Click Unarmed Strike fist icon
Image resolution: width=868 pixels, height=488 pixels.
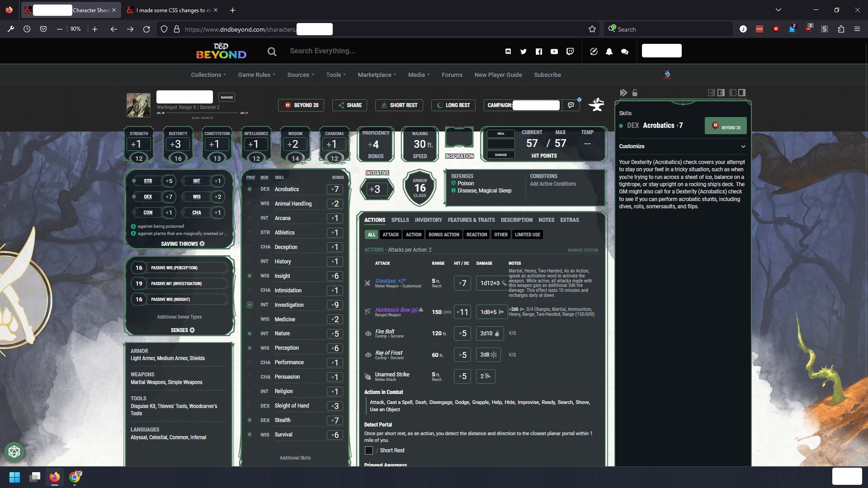coord(368,376)
